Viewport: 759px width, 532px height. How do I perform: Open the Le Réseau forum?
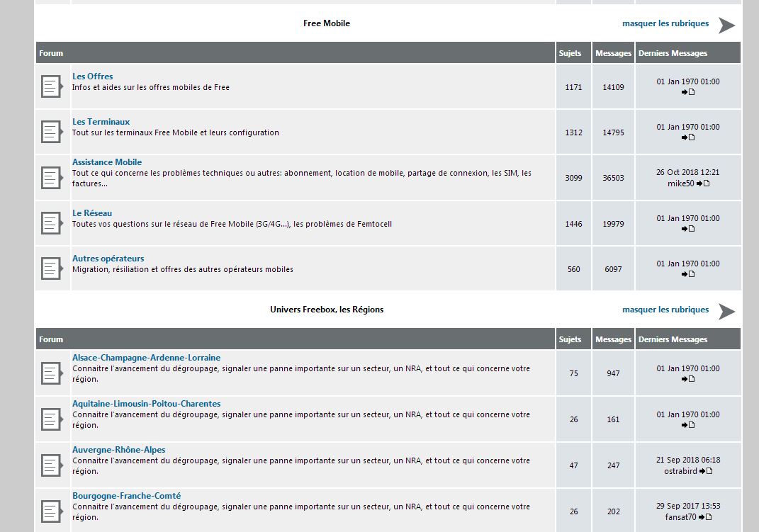point(92,213)
